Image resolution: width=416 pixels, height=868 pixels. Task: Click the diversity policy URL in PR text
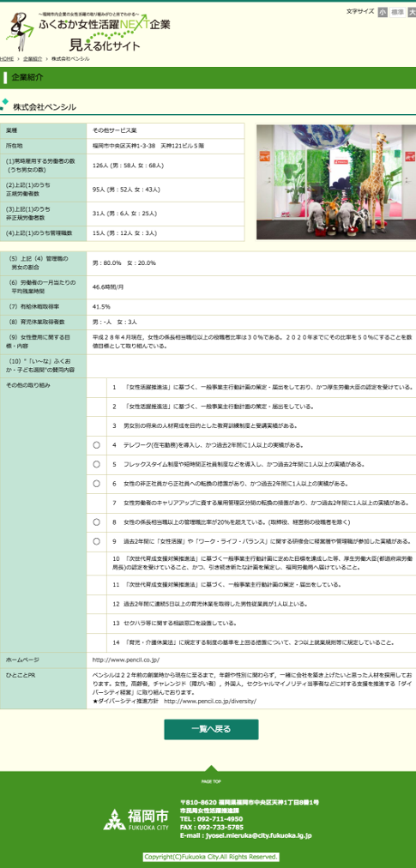(210, 701)
